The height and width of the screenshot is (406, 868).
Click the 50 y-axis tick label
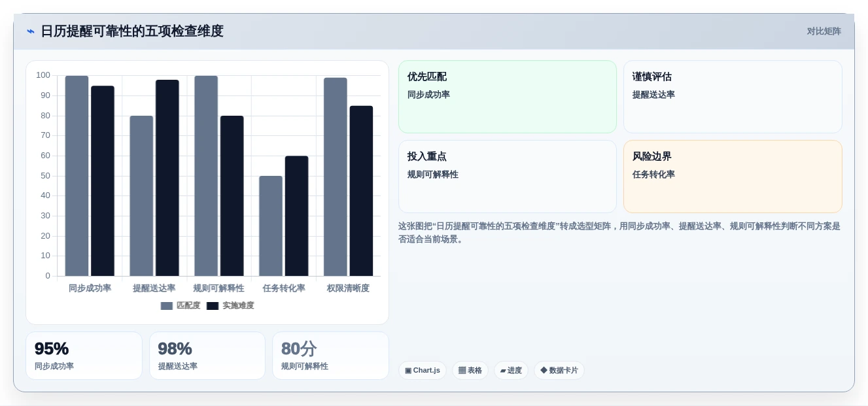point(46,176)
